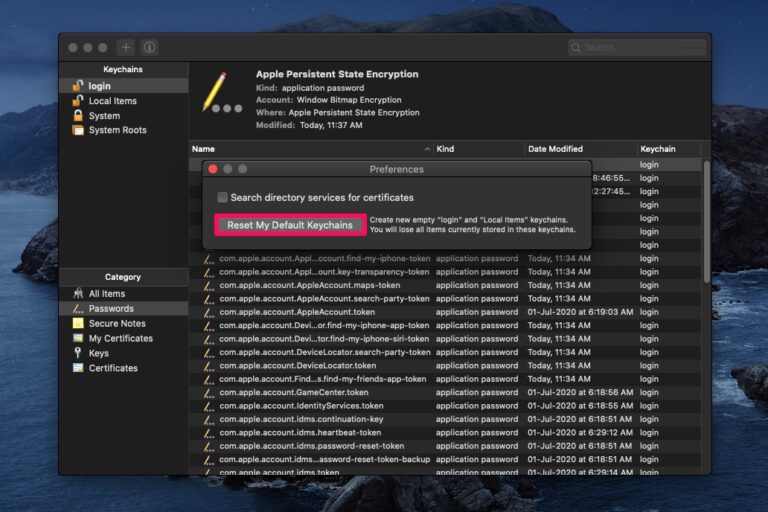Select find-my-friends-app-token row
This screenshot has height=512, width=768.
click(445, 379)
